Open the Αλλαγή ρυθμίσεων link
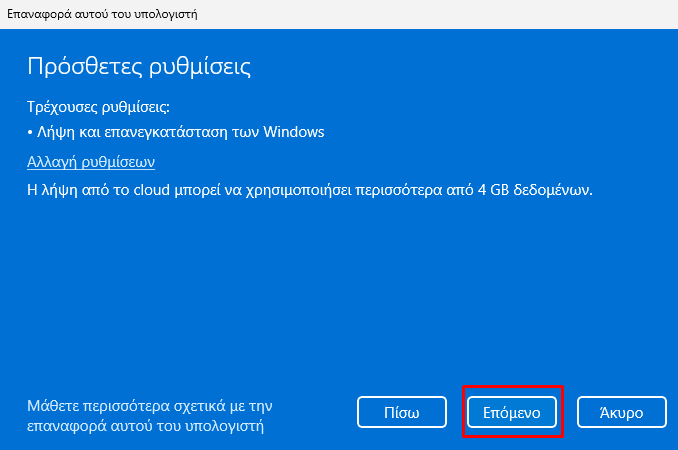 91,162
